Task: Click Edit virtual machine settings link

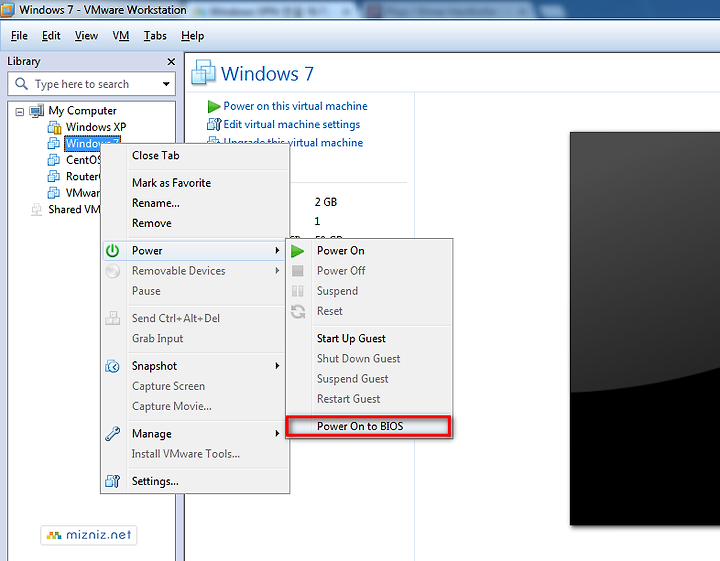Action: (x=292, y=124)
